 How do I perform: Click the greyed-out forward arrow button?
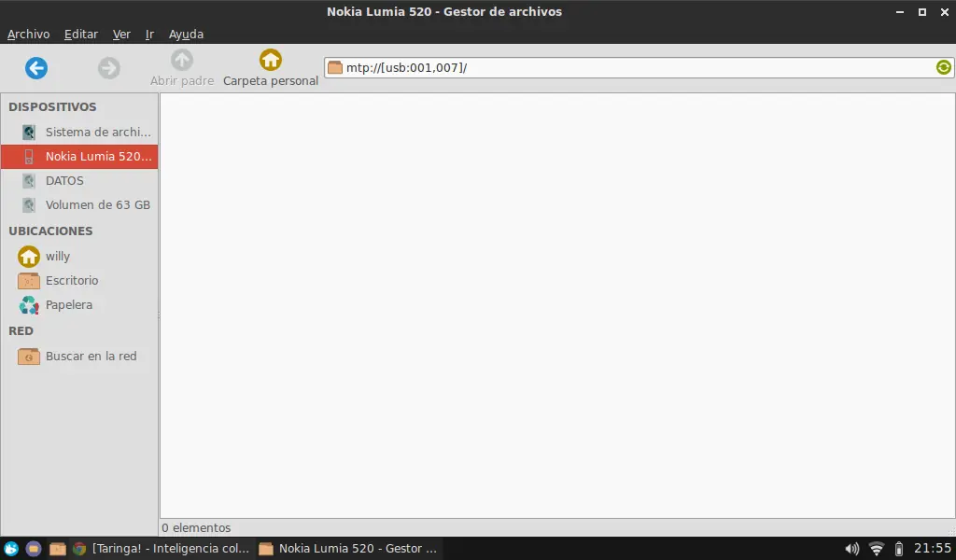(109, 67)
